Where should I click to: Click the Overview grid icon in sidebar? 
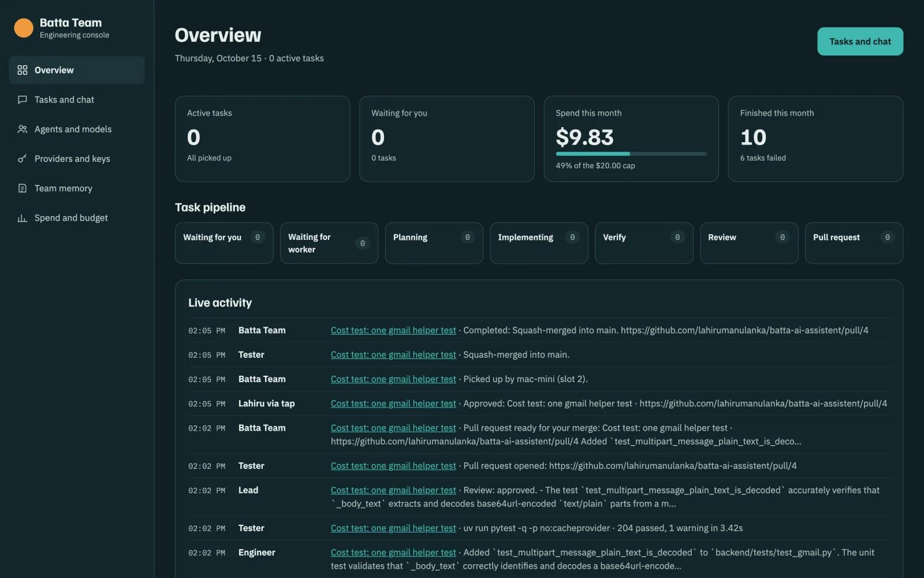coord(23,70)
